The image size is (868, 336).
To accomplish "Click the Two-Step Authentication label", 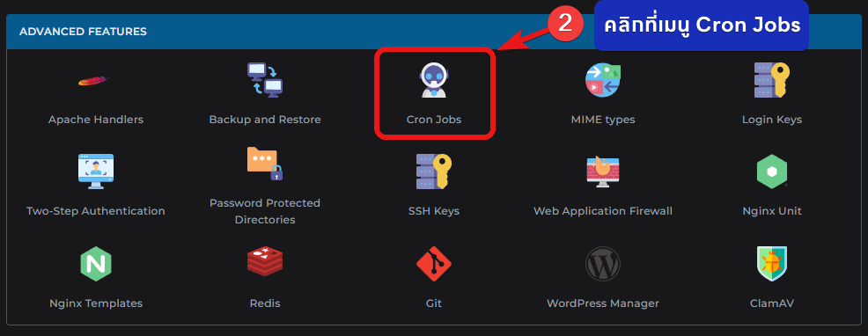I will click(96, 211).
